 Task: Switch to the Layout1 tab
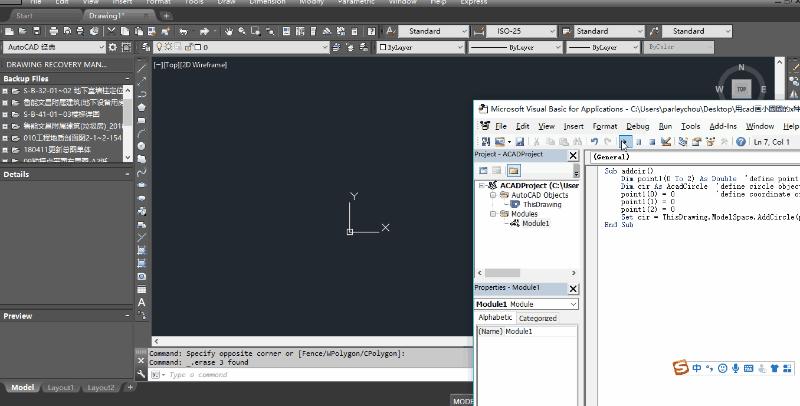click(x=60, y=388)
